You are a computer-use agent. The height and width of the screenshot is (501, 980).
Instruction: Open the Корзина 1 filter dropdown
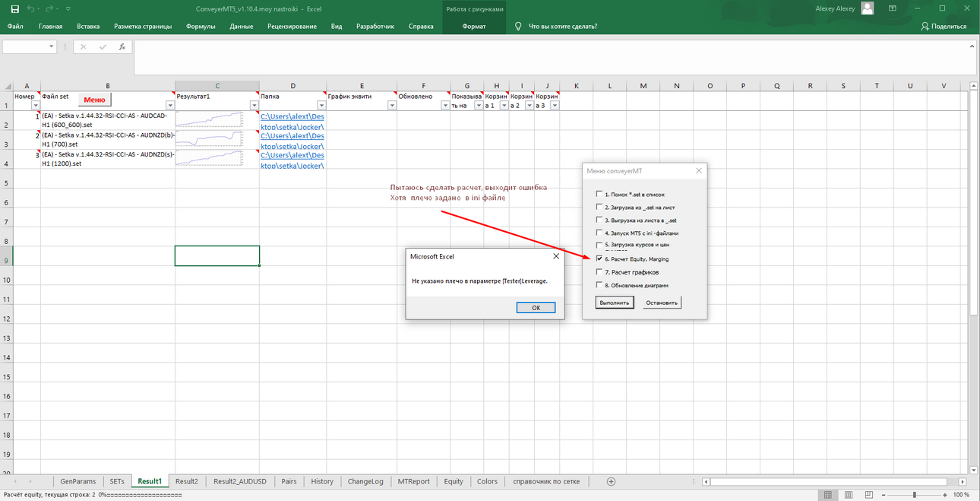[x=504, y=106]
